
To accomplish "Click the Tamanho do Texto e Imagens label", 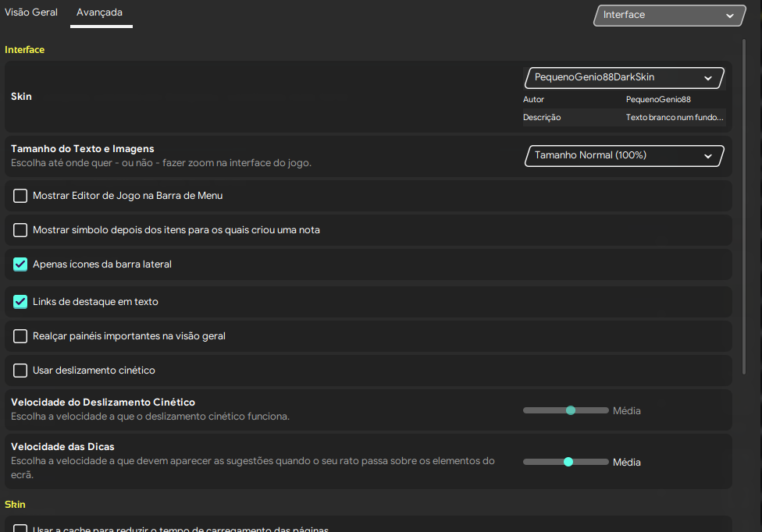I will point(83,149).
